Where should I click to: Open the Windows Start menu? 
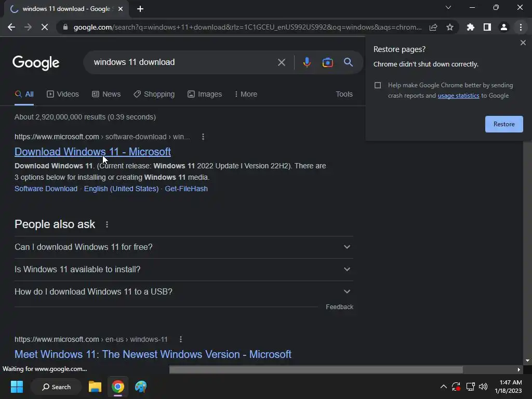coord(17,387)
